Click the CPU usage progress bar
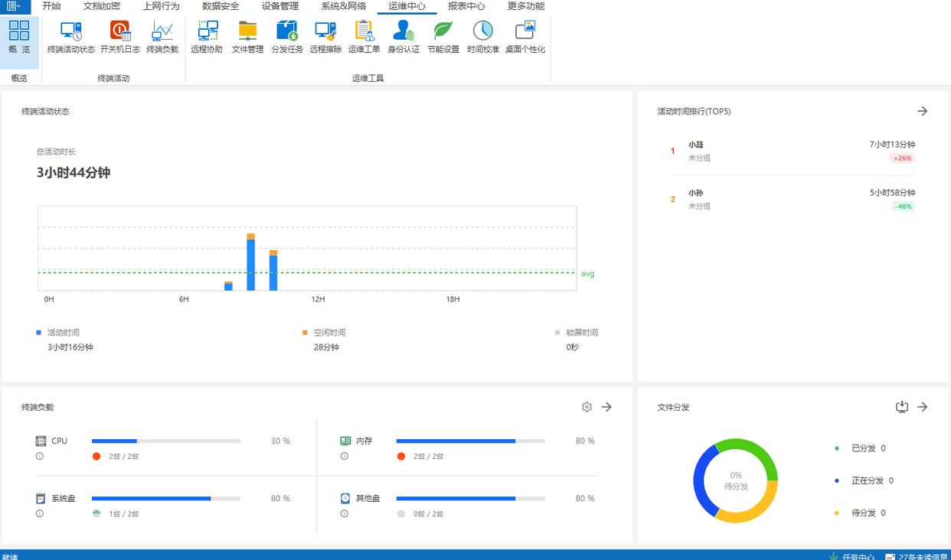 pyautogui.click(x=165, y=441)
